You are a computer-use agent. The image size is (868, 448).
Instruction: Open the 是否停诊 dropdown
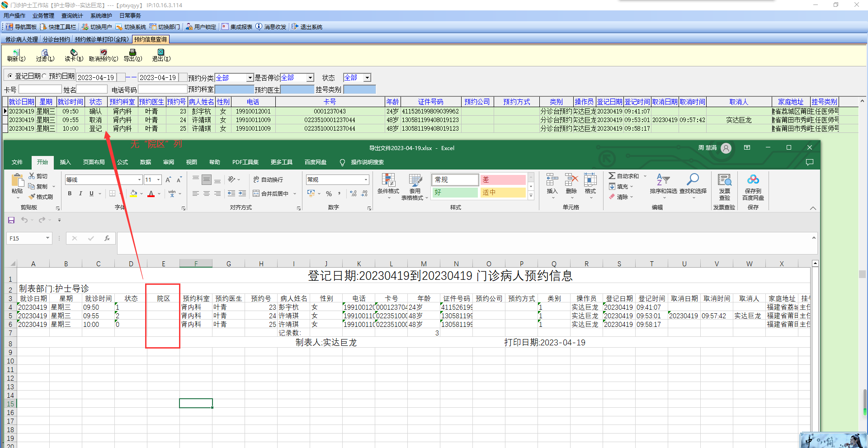(x=310, y=78)
